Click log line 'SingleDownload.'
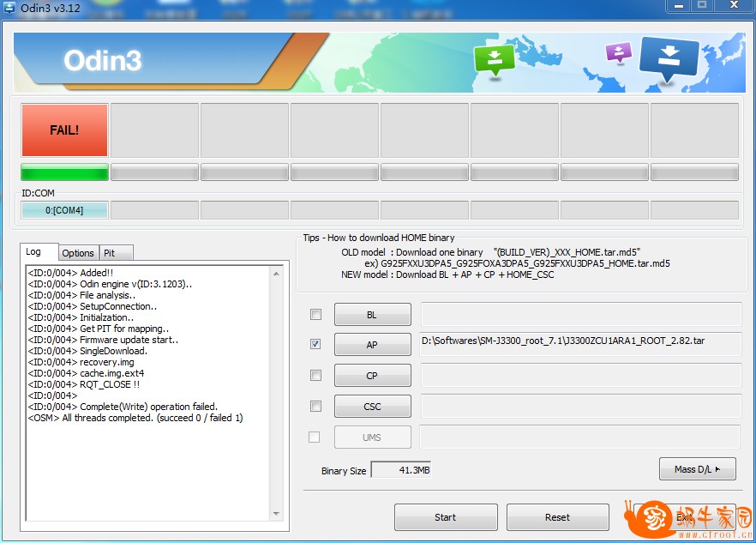 pos(87,351)
